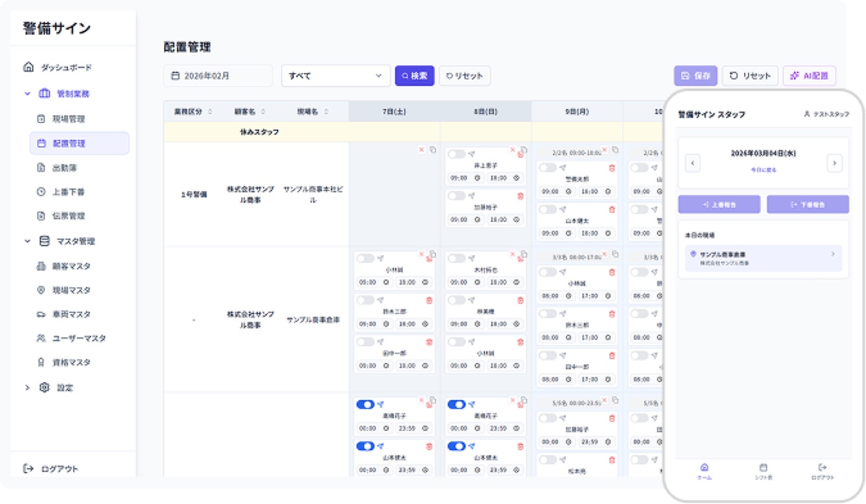The width and height of the screenshot is (866, 504).
Task: Click the 保存 save button
Action: click(x=696, y=76)
